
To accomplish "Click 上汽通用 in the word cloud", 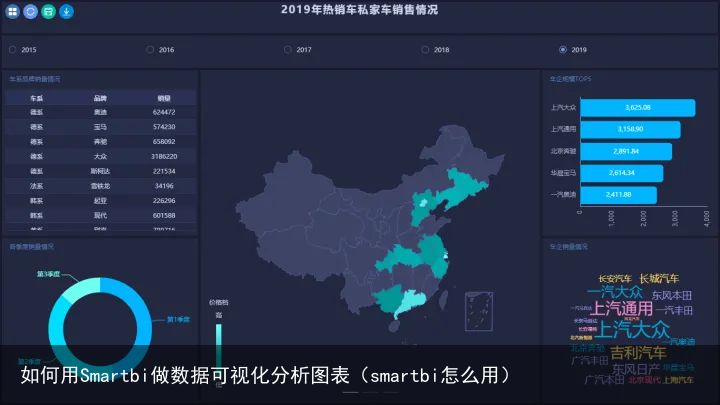I will coord(621,309).
